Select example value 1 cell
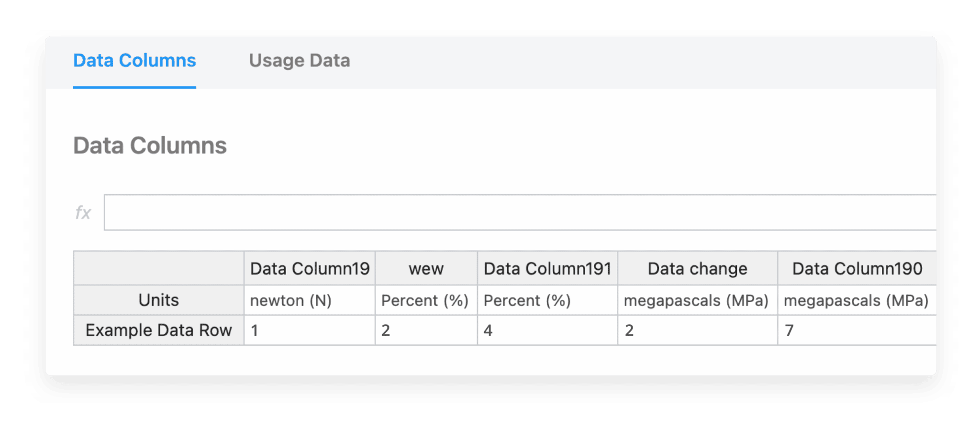Image resolution: width=980 pixels, height=428 pixels. pyautogui.click(x=310, y=330)
